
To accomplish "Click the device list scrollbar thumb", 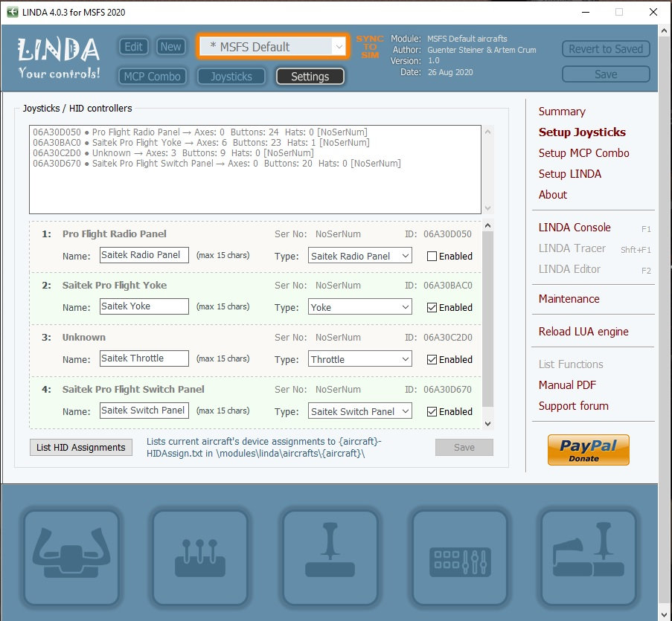I will click(x=487, y=319).
